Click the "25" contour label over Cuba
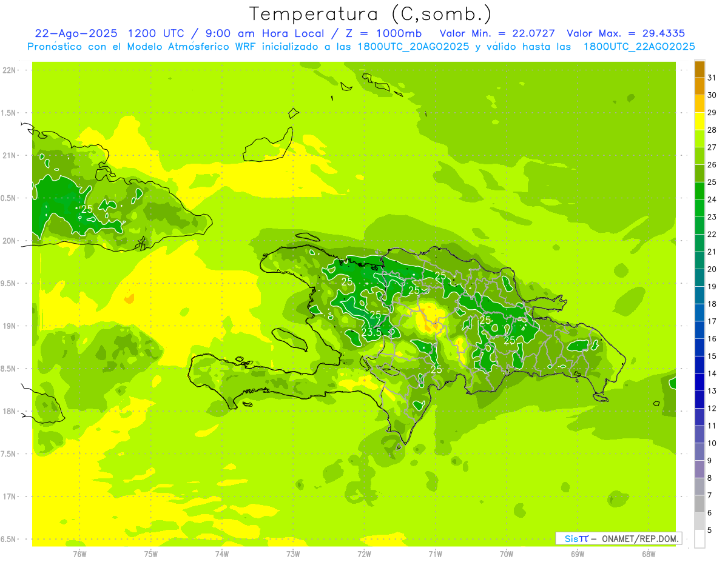This screenshot has width=728, height=562. click(87, 209)
